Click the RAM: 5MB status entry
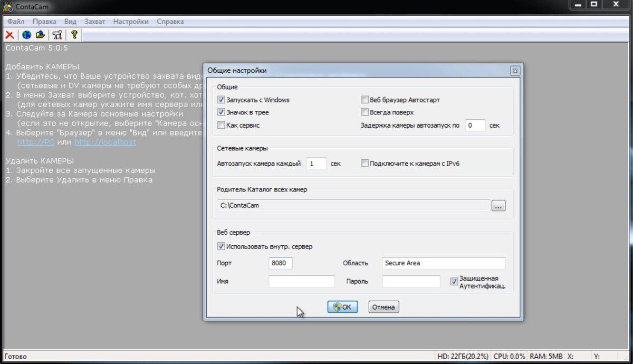This screenshot has height=364, width=633. point(546,357)
